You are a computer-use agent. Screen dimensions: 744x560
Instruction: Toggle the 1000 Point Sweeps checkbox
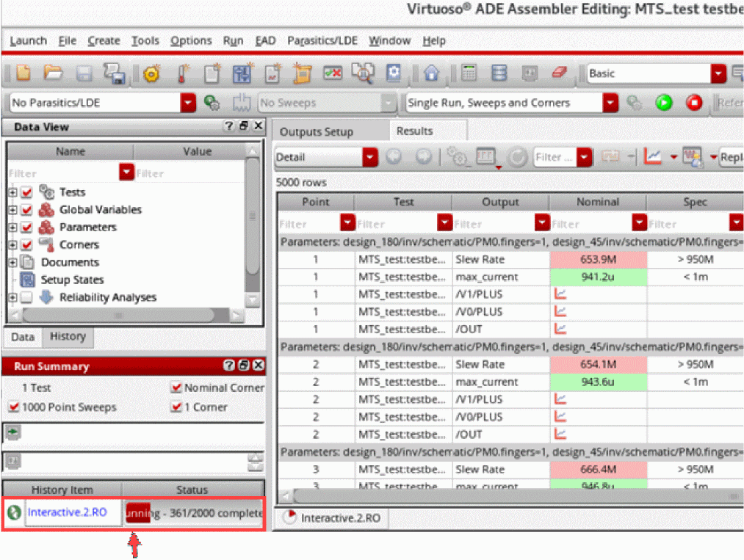(14, 407)
